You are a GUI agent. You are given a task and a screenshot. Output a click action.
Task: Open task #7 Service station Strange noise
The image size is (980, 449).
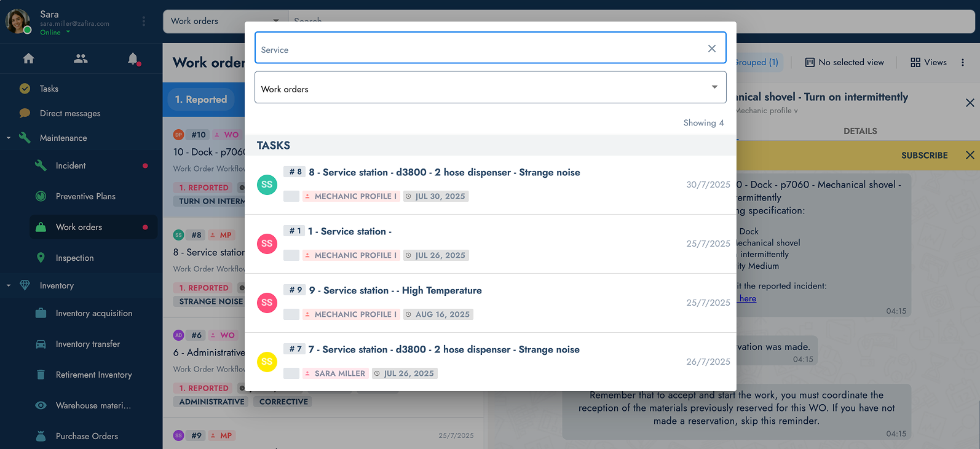click(x=491, y=362)
